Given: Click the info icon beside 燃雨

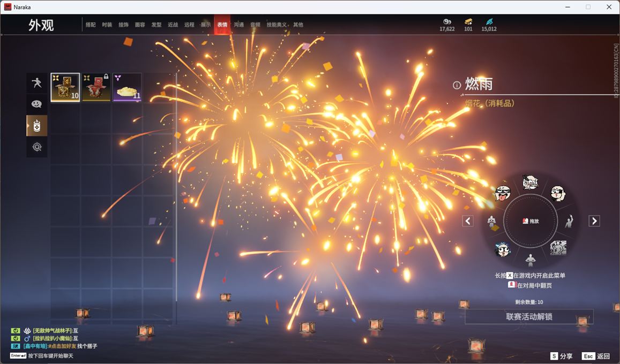Looking at the screenshot, I should [457, 85].
